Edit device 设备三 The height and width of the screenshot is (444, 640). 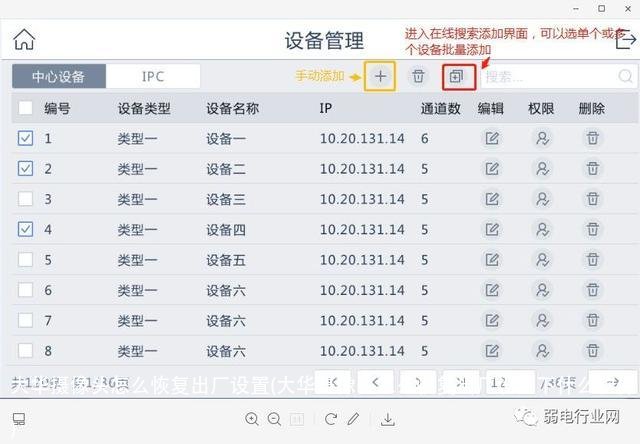tap(492, 199)
